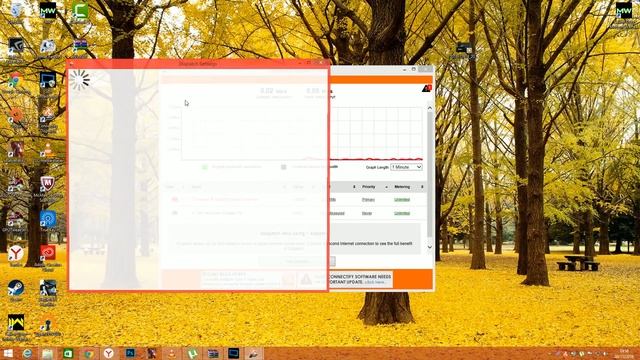Click the red alert notification icon in Dispatch
The height and width of the screenshot is (360, 640).
pyautogui.click(x=426, y=89)
